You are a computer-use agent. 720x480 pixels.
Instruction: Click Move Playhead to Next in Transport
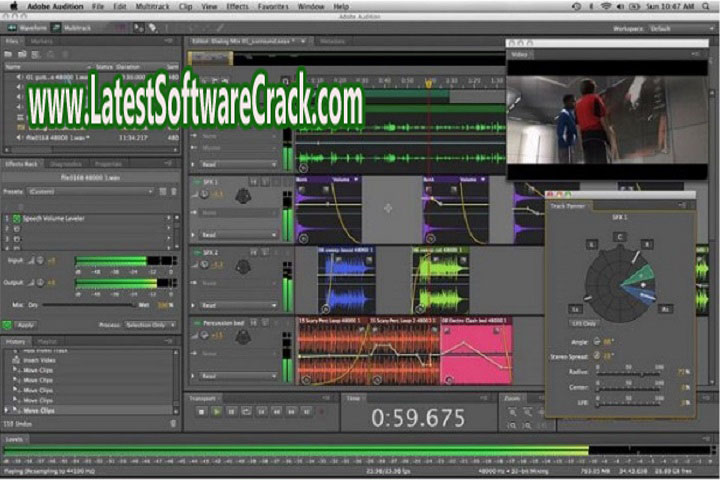[307, 412]
